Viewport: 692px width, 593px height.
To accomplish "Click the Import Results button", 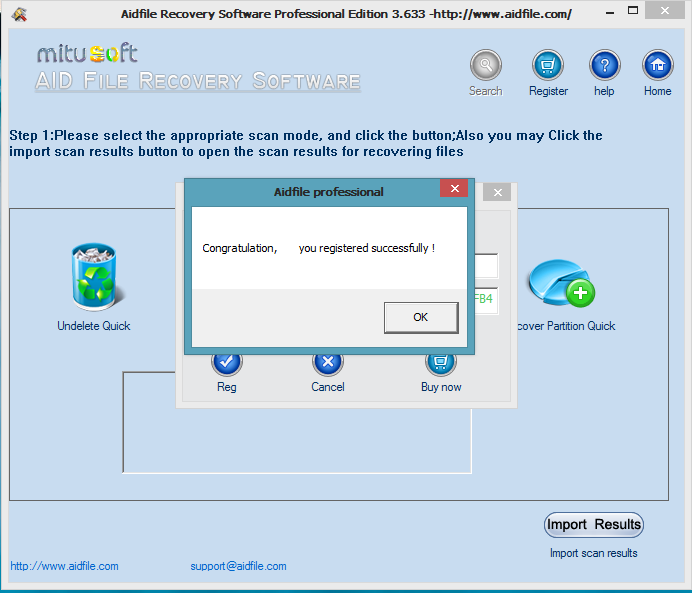I will tap(594, 525).
